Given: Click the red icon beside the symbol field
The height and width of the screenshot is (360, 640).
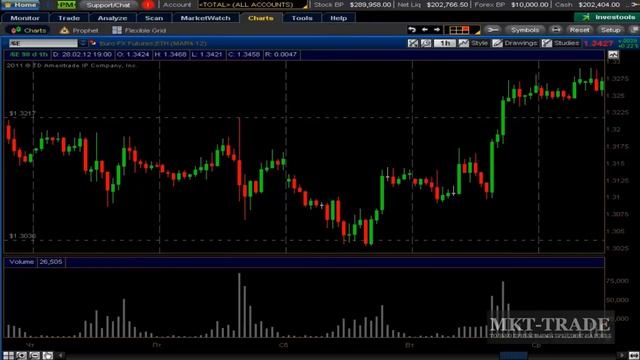Looking at the screenshot, I should tap(93, 43).
